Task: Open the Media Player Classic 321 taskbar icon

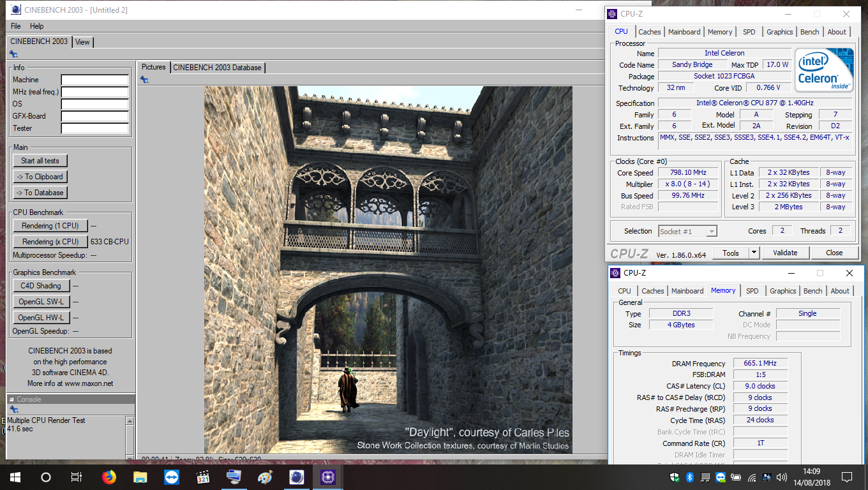Action: pos(203,477)
